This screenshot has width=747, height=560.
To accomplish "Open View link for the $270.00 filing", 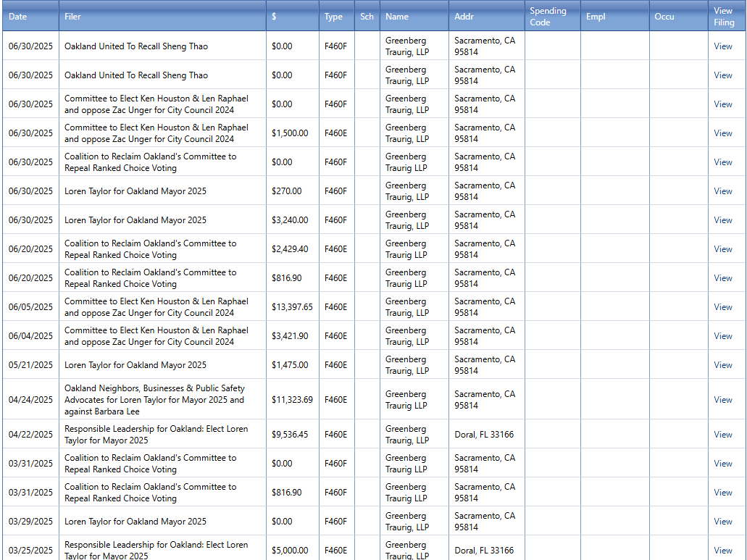I will pos(722,191).
